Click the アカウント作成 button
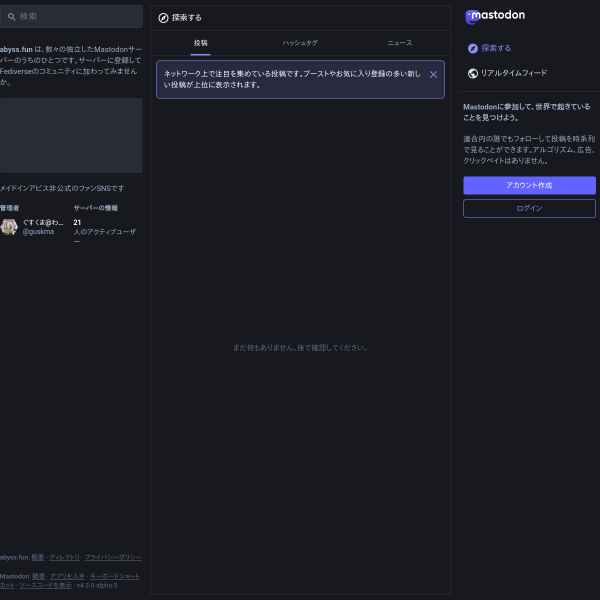Screen dimensions: 600x600 (529, 185)
